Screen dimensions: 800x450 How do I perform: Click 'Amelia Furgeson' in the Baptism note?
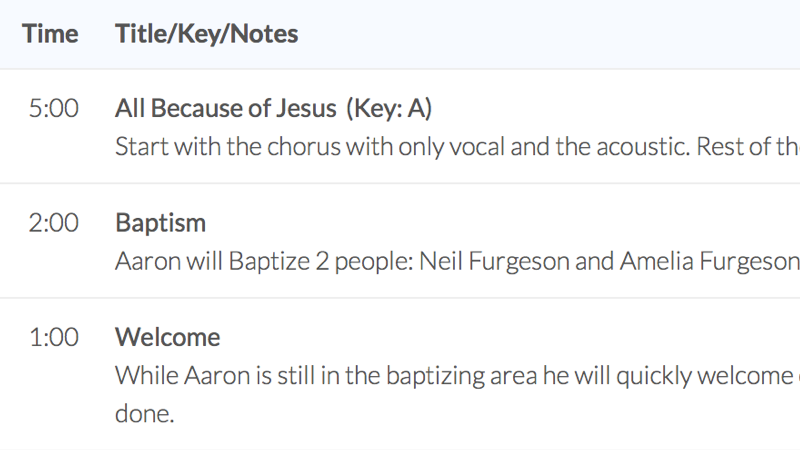710,261
